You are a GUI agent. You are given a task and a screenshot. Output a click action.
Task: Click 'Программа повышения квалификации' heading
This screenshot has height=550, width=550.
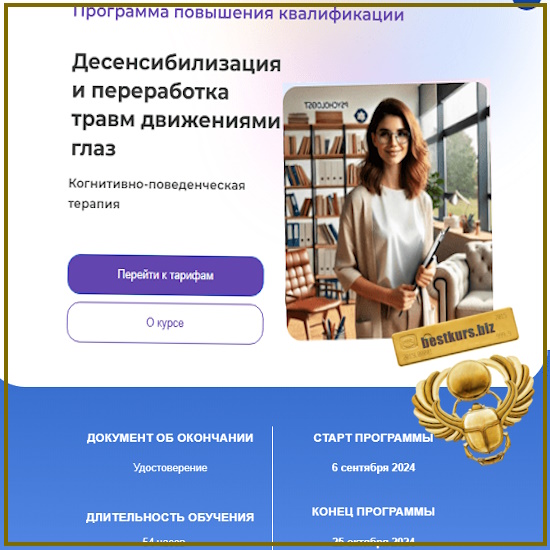[x=238, y=14]
